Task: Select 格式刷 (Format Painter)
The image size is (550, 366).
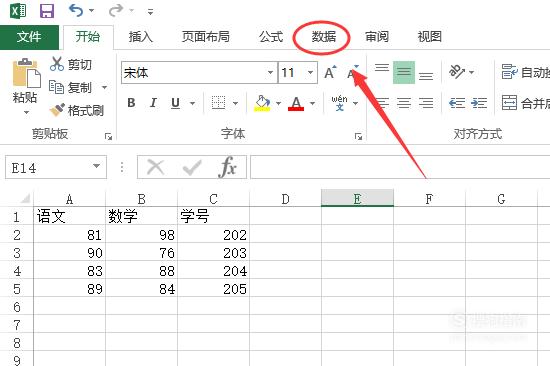Action: click(76, 110)
